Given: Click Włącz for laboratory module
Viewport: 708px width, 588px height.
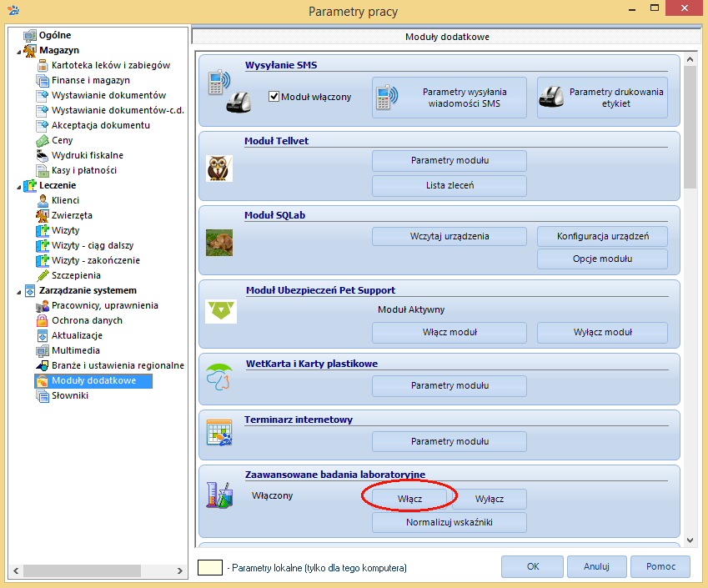Looking at the screenshot, I should click(x=409, y=499).
